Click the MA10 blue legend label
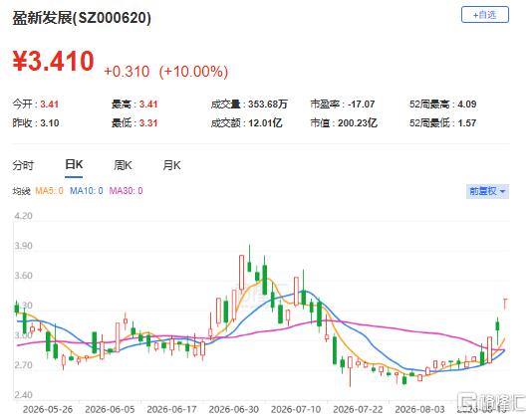Viewport: 532px width, 419px height. [87, 191]
